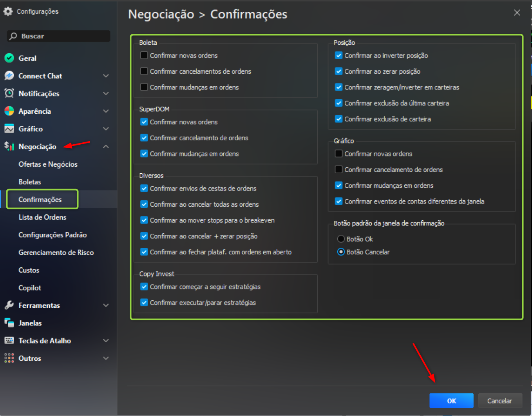Uncheck confirmar ao zerar posição
Viewport: 532px width, 416px height.
339,71
